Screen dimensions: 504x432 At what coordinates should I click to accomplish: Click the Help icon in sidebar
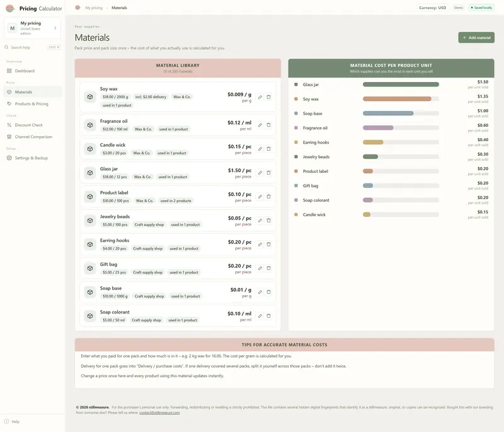point(6,421)
